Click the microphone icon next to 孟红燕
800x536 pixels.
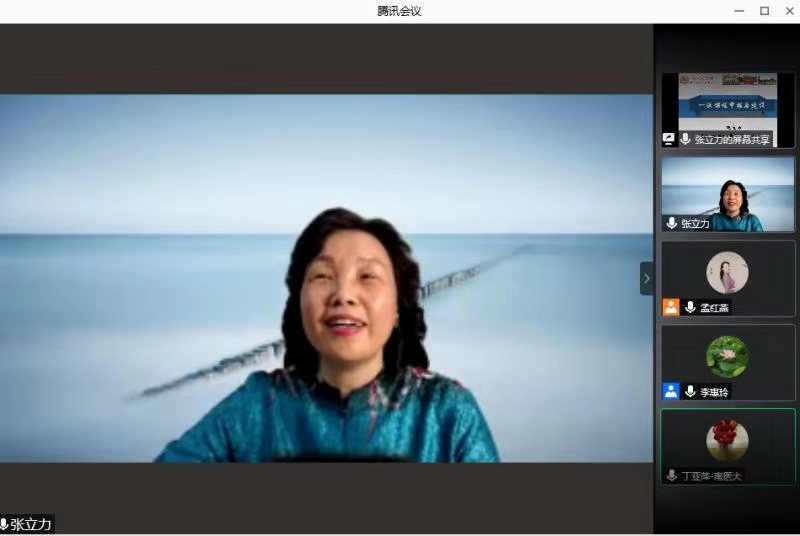[x=690, y=307]
